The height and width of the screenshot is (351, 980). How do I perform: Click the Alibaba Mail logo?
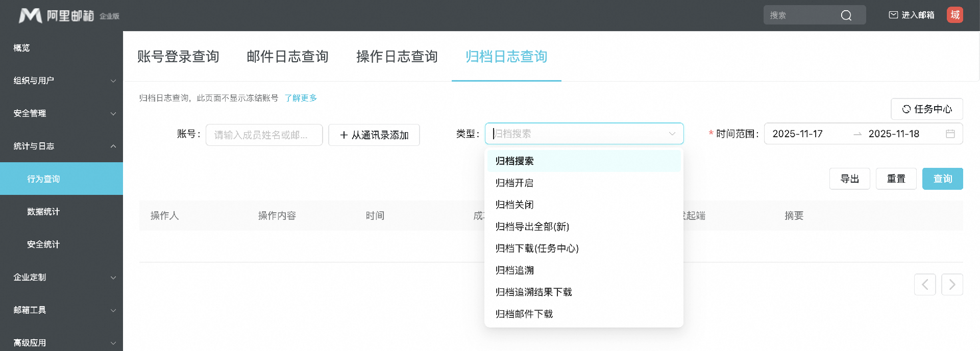pos(69,16)
